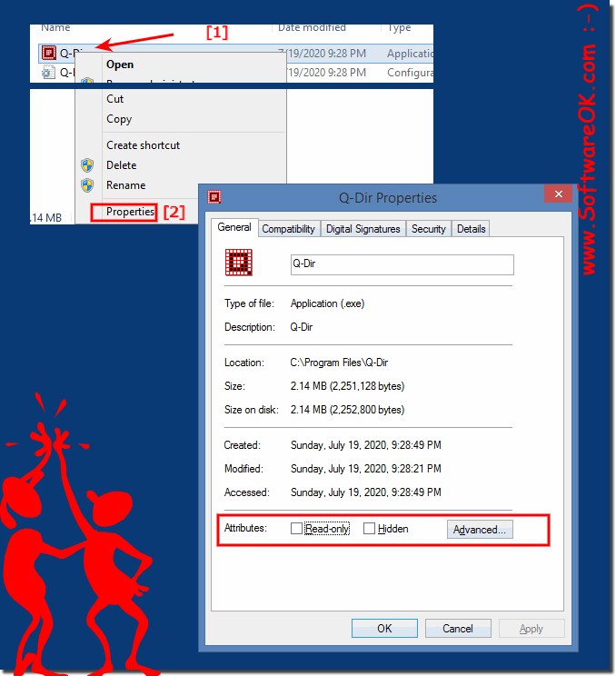616x676 pixels.
Task: Click the Advanced... attributes button
Action: tap(480, 530)
